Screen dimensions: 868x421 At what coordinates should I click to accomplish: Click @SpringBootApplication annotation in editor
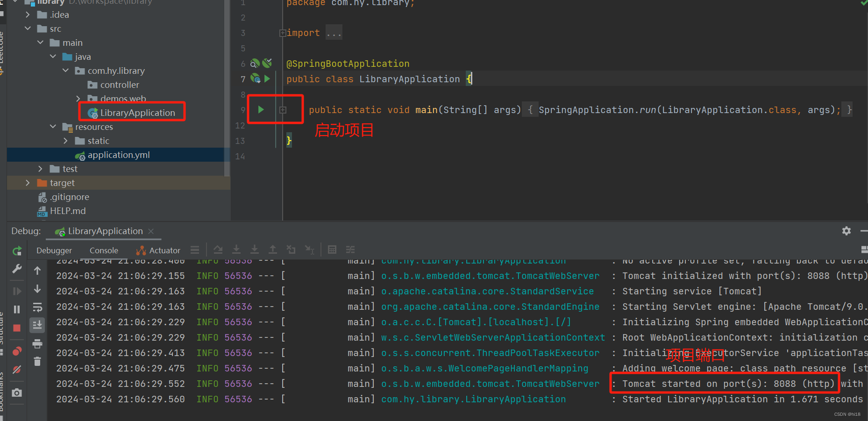(x=348, y=64)
